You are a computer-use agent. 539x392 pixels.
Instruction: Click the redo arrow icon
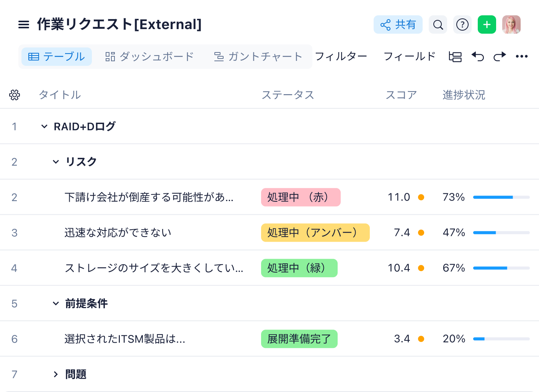[x=500, y=57]
